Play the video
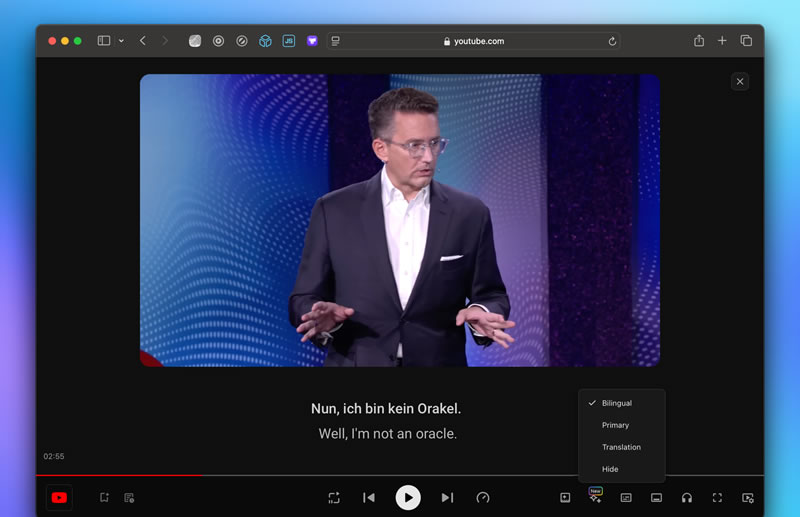Screen dimensions: 800x517 tap(408, 498)
